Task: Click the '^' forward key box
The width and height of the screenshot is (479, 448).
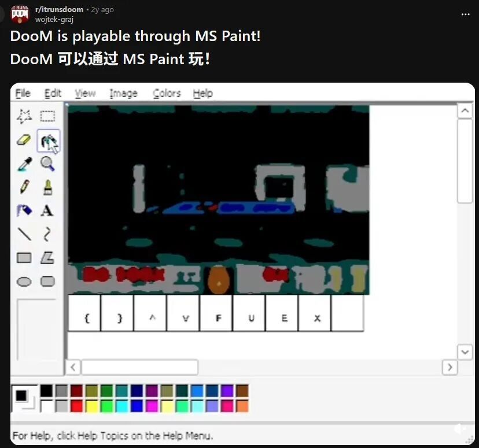Action: 150,313
